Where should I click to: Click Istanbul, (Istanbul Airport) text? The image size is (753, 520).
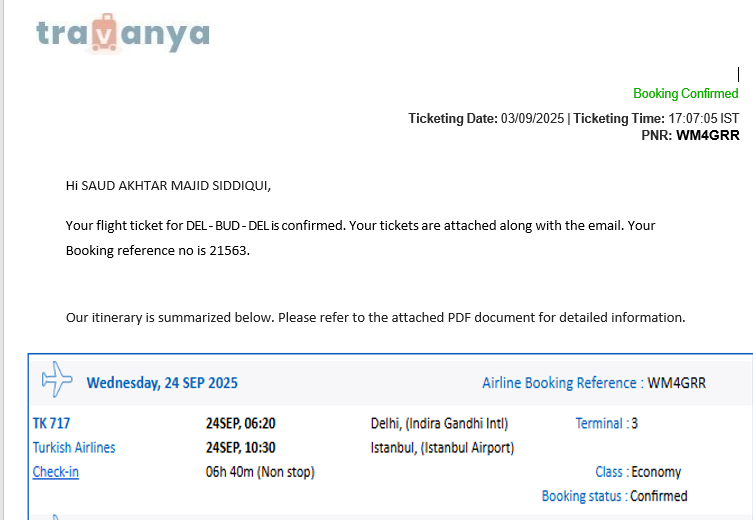click(442, 448)
